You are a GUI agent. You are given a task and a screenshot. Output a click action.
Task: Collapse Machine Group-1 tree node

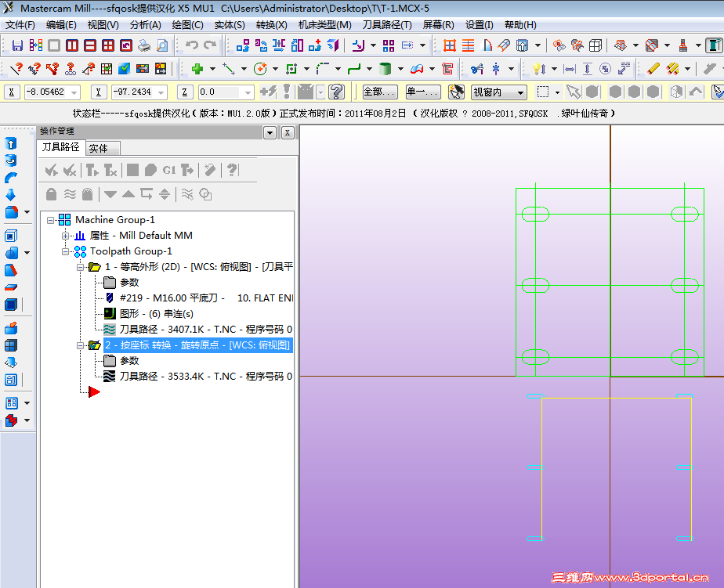tap(50, 221)
